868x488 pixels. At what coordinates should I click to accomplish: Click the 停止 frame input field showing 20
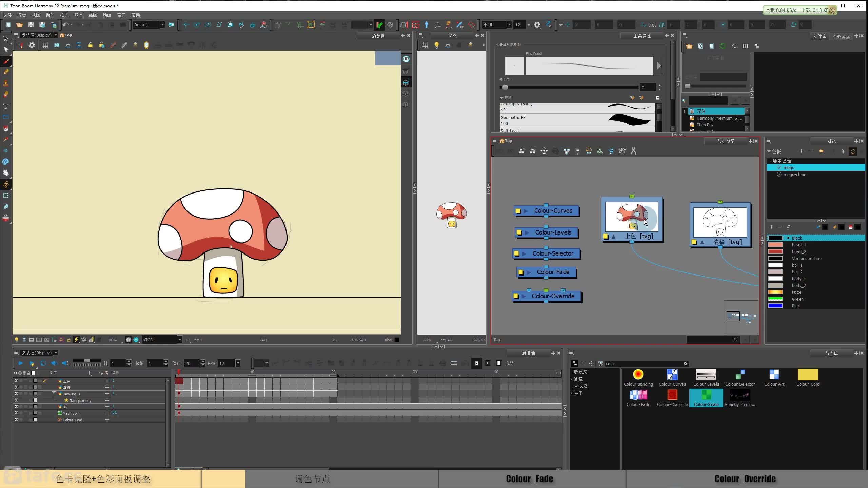[192, 363]
